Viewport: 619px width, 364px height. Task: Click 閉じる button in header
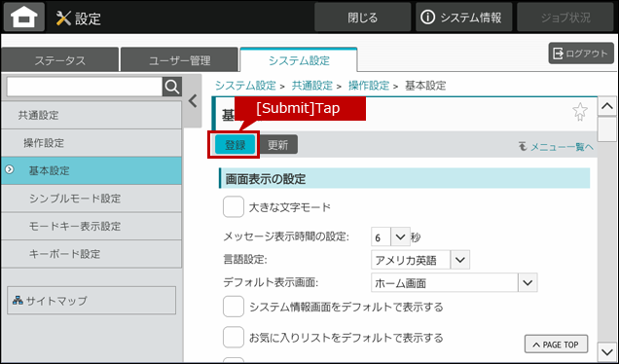coord(362,17)
